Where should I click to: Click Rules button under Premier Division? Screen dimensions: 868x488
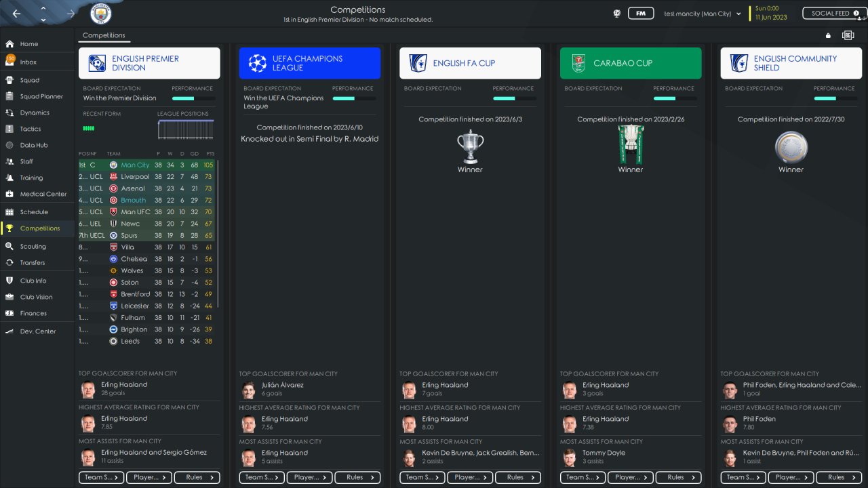[x=197, y=477]
